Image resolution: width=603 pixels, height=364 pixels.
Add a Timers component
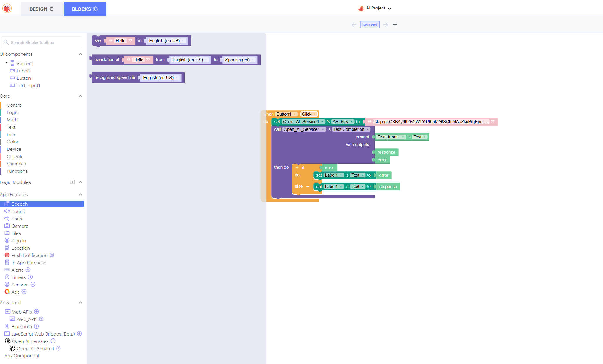point(30,277)
